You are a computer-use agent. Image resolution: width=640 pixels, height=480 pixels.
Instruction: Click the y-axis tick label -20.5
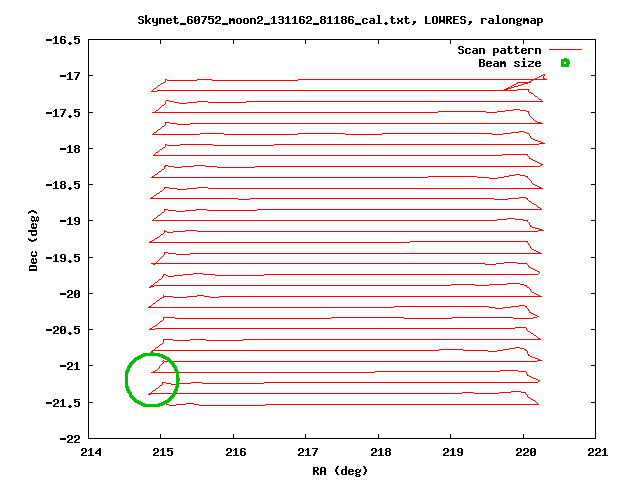63,330
